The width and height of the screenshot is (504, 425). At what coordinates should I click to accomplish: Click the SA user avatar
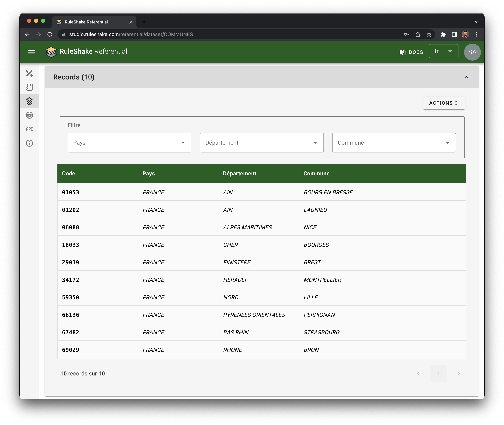tap(472, 52)
